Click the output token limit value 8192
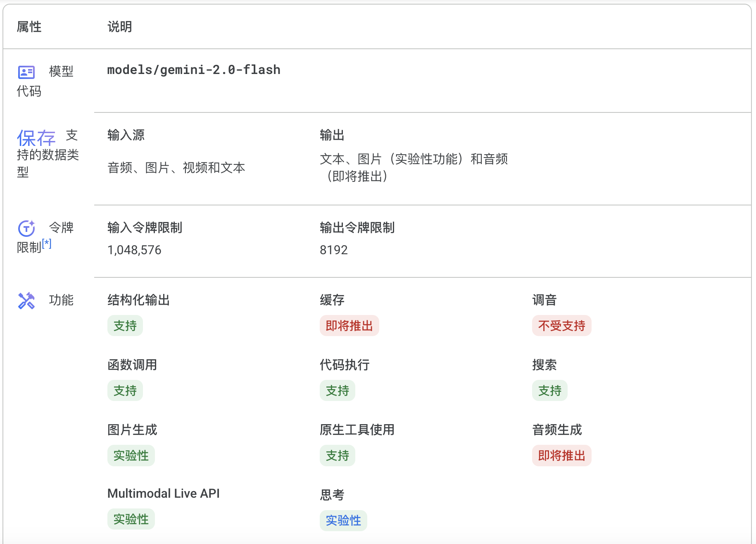 coord(333,250)
